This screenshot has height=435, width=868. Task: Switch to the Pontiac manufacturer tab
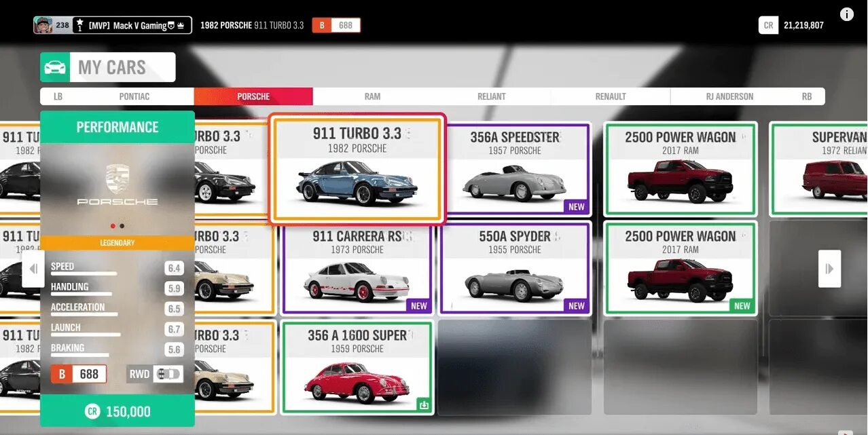point(134,96)
